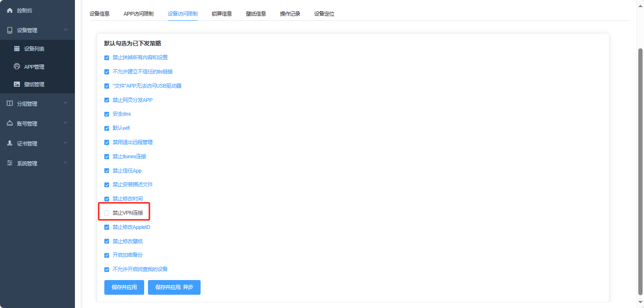Click the icon beside 账号管理
644x308 pixels.
pyautogui.click(x=9, y=123)
